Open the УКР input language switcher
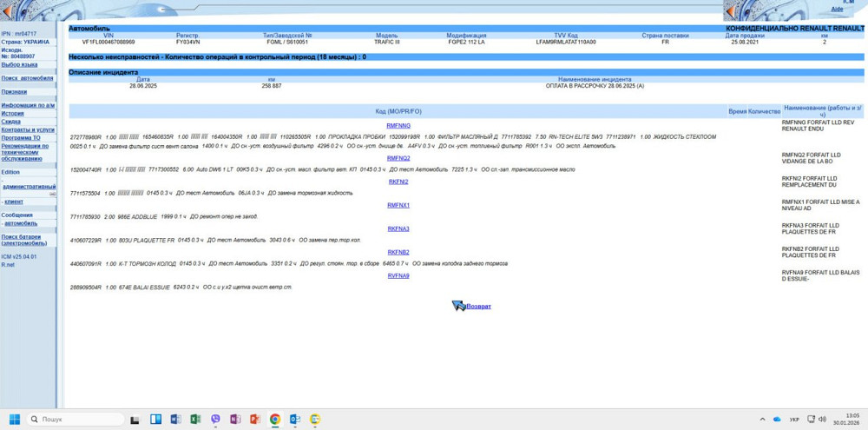The height and width of the screenshot is (430, 868). pos(794,420)
